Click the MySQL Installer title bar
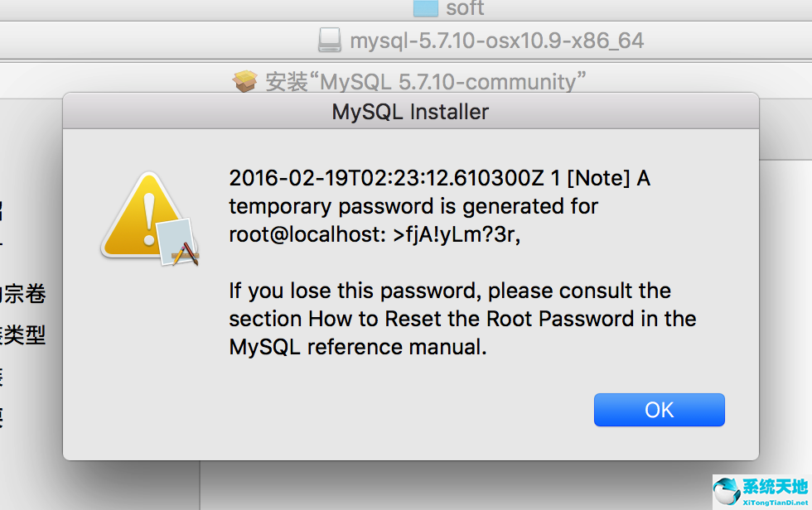The image size is (812, 510). coord(410,112)
